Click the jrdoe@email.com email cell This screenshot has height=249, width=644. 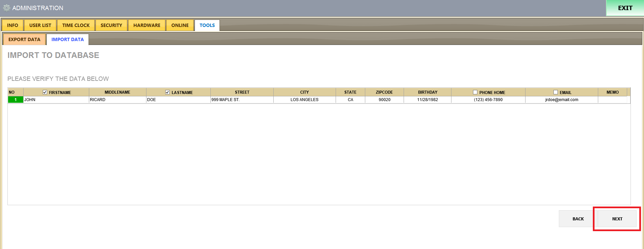(561, 100)
